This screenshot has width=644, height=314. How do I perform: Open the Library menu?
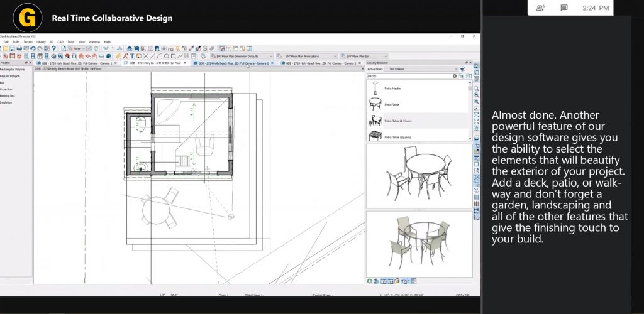tap(41, 42)
